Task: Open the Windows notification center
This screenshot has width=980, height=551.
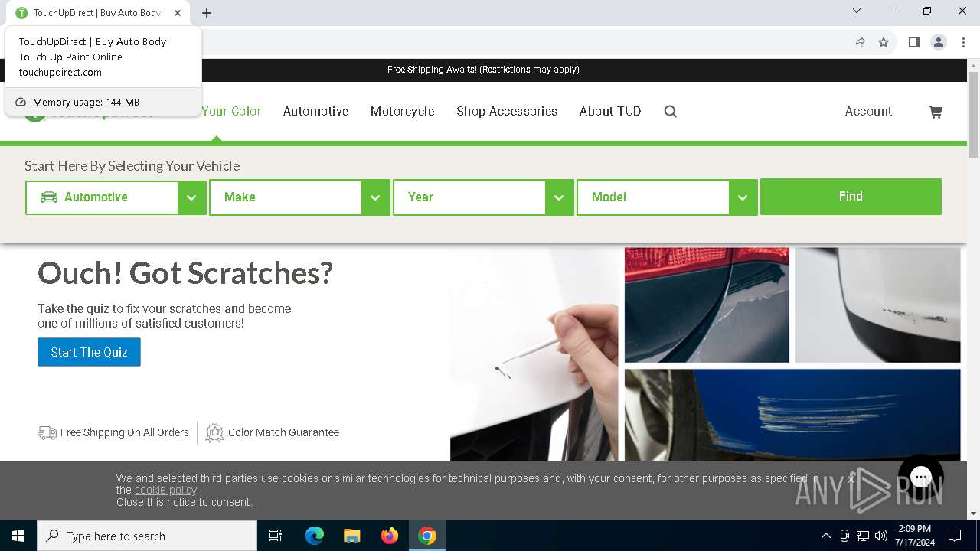Action: tap(955, 536)
